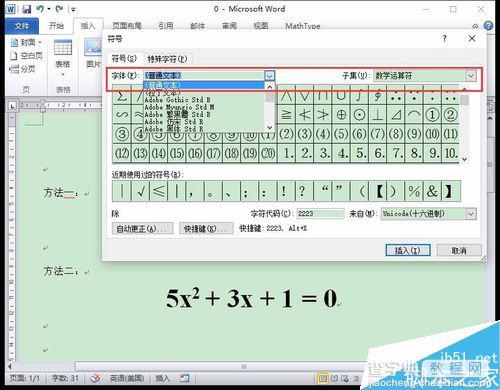Choose Adobe Gothic Std B from font list
Screen dimensions: 500x390
pyautogui.click(x=177, y=100)
